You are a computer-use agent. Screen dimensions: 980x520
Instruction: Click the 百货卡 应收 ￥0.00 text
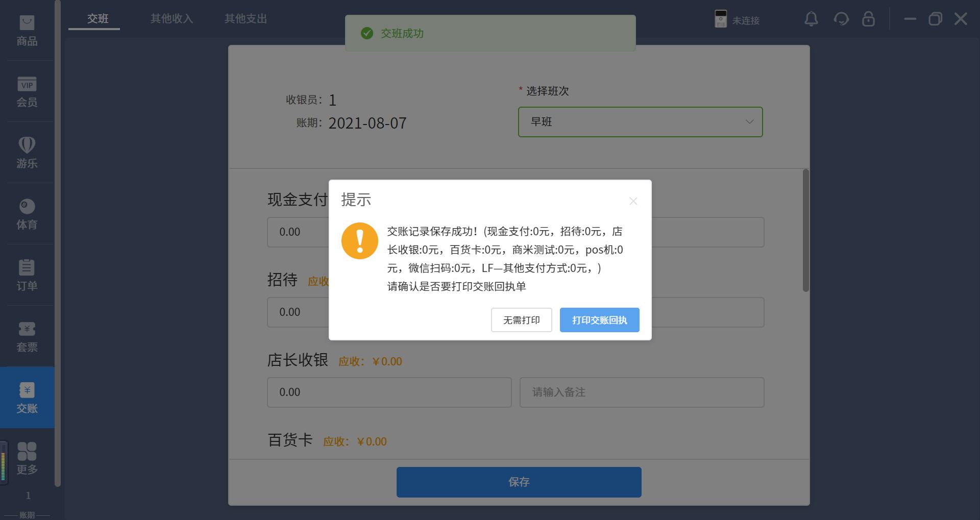pyautogui.click(x=355, y=441)
